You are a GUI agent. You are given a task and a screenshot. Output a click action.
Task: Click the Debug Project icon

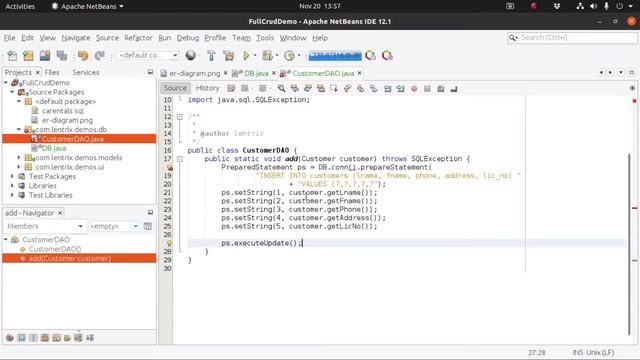point(267,56)
